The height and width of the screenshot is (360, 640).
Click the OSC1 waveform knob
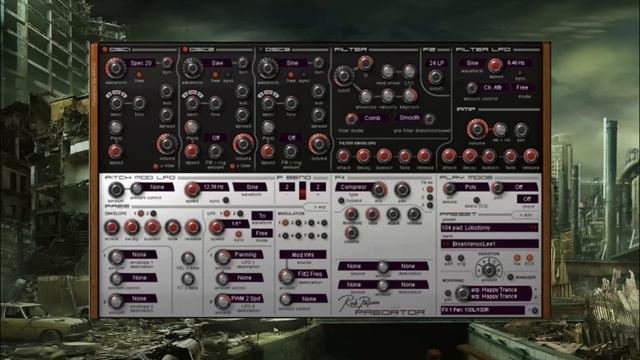(x=116, y=68)
